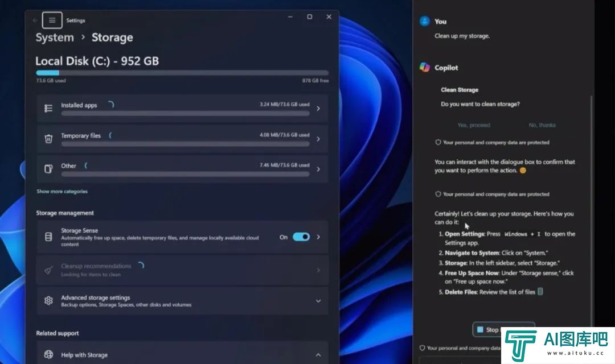Click System in the breadcrumb

55,38
